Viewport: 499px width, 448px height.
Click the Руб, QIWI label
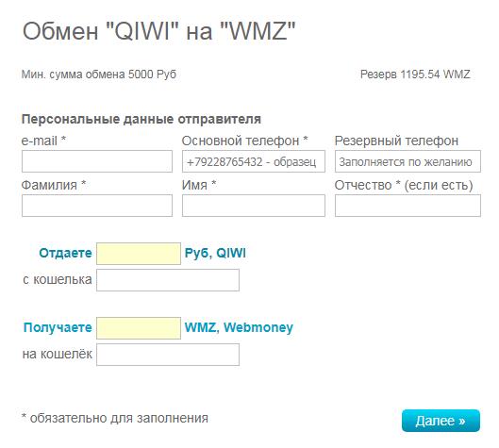click(215, 254)
